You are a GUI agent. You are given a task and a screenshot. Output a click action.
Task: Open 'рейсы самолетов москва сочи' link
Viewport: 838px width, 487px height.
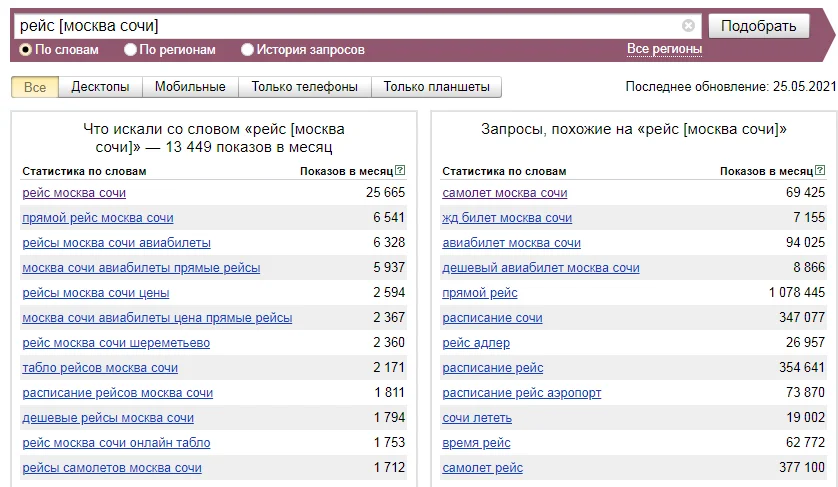[112, 468]
